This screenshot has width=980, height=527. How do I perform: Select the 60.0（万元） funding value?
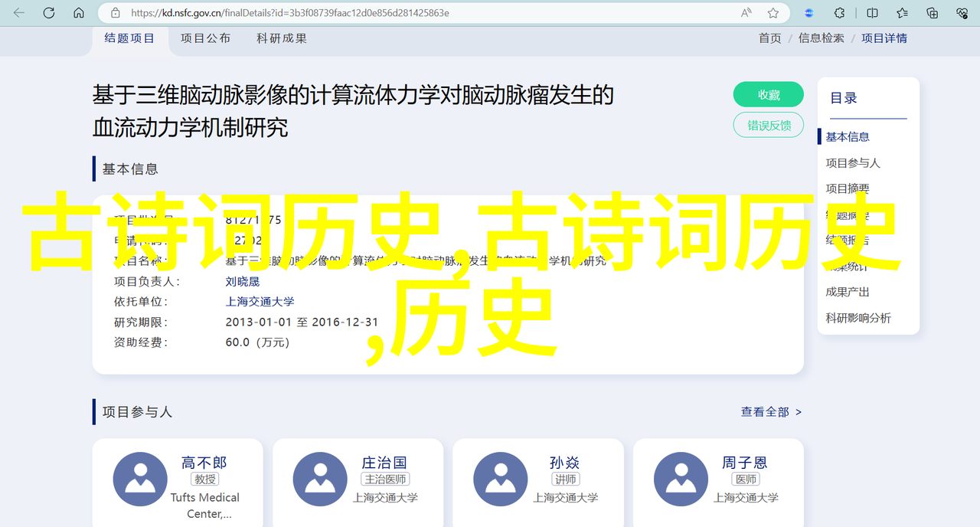tap(258, 342)
